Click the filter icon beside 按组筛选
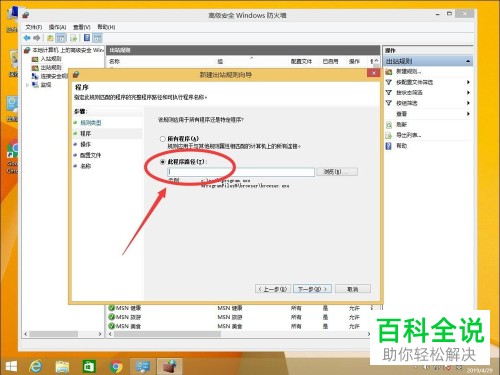 [389, 103]
